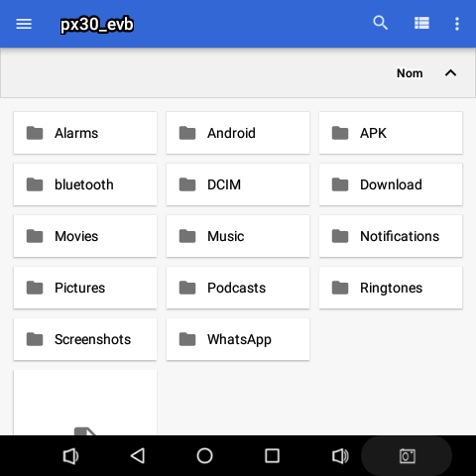
Task: Click the folder icon beside Ringtones
Action: click(340, 288)
